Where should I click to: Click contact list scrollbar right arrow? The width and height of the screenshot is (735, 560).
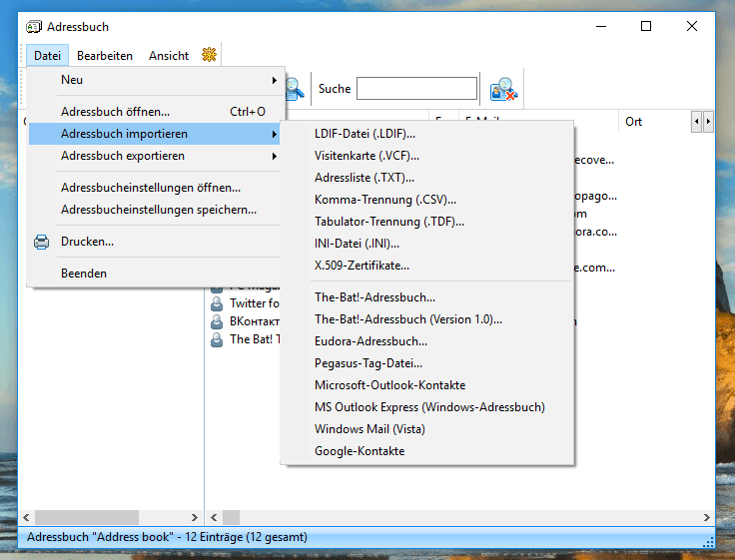(706, 517)
